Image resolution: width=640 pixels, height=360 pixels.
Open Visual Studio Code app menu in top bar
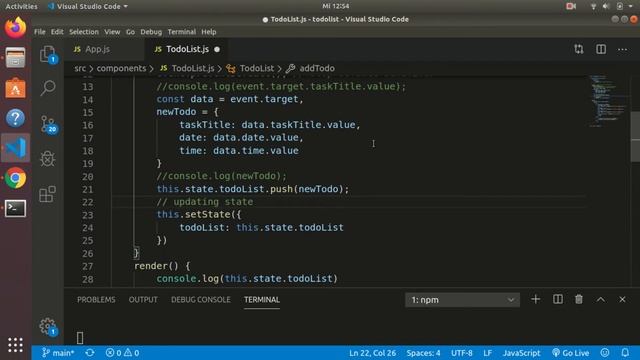87,6
